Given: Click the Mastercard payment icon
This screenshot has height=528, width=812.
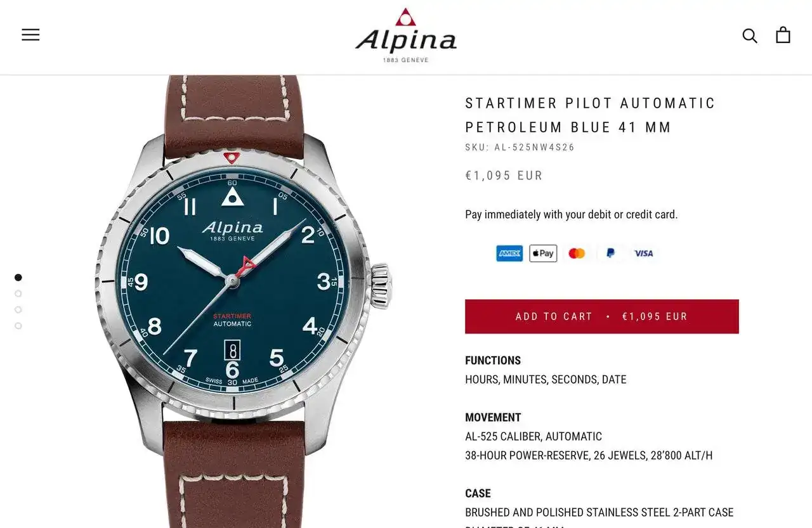Looking at the screenshot, I should [x=577, y=254].
